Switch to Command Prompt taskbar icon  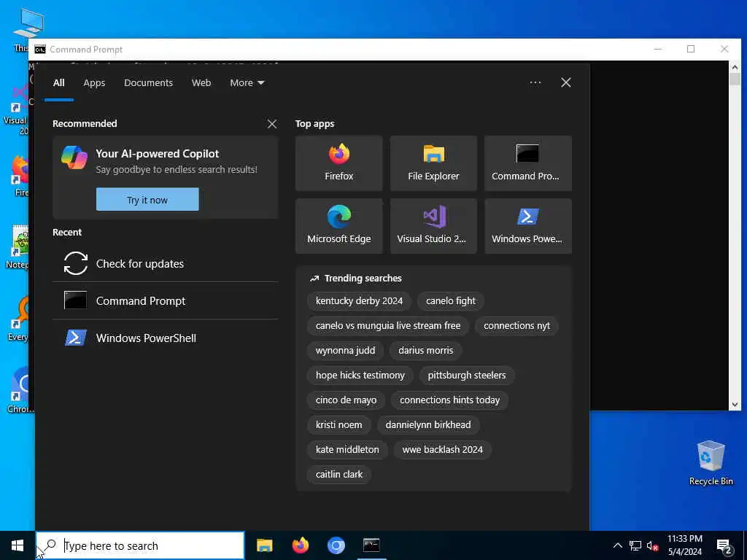click(x=371, y=545)
